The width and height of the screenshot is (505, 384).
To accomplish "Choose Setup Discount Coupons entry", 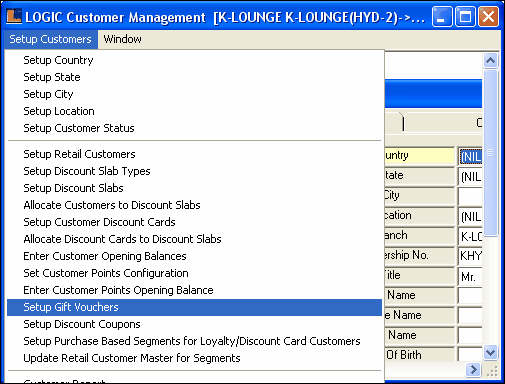I will 194,324.
